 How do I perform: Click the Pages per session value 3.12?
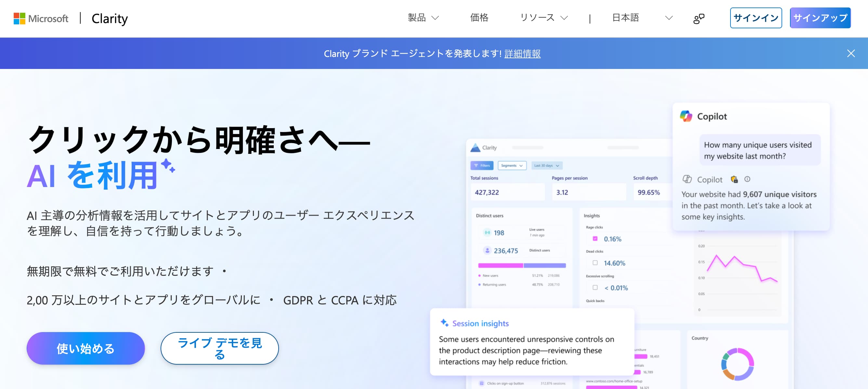pos(562,193)
